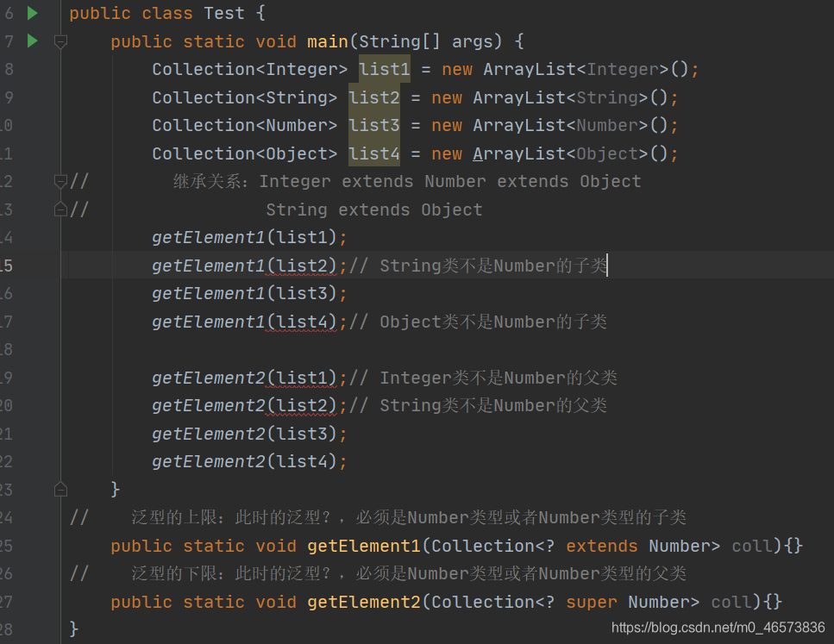Image resolution: width=834 pixels, height=644 pixels.
Task: Click getElement1 method declaration name
Action: (364, 546)
